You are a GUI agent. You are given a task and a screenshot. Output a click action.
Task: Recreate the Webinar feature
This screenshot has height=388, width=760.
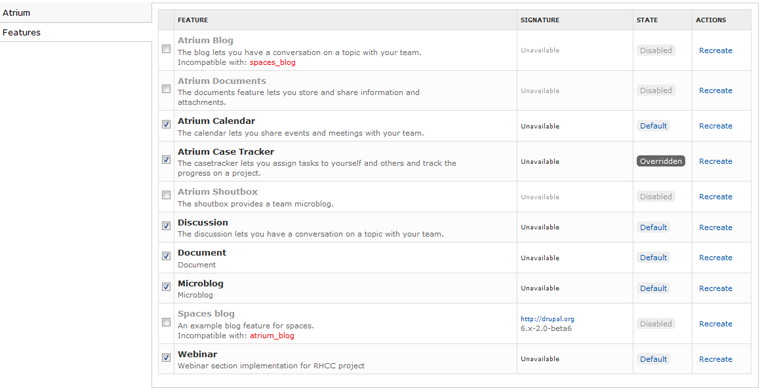pyautogui.click(x=715, y=359)
